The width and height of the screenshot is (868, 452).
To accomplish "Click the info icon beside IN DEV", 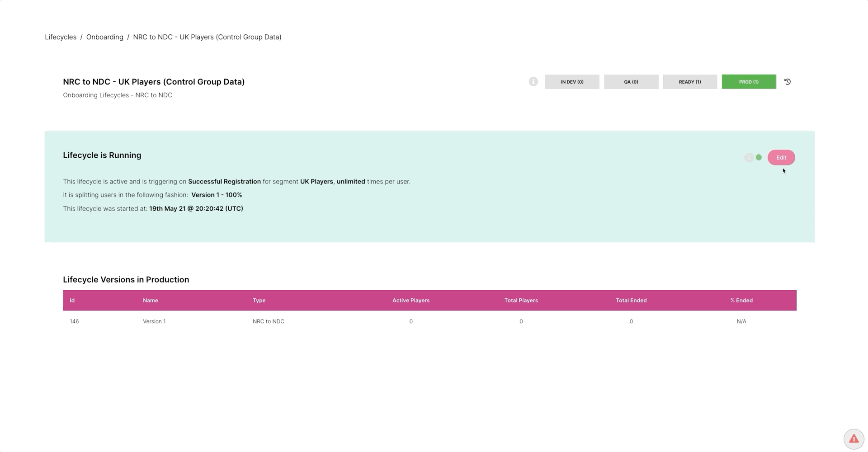I will click(533, 82).
